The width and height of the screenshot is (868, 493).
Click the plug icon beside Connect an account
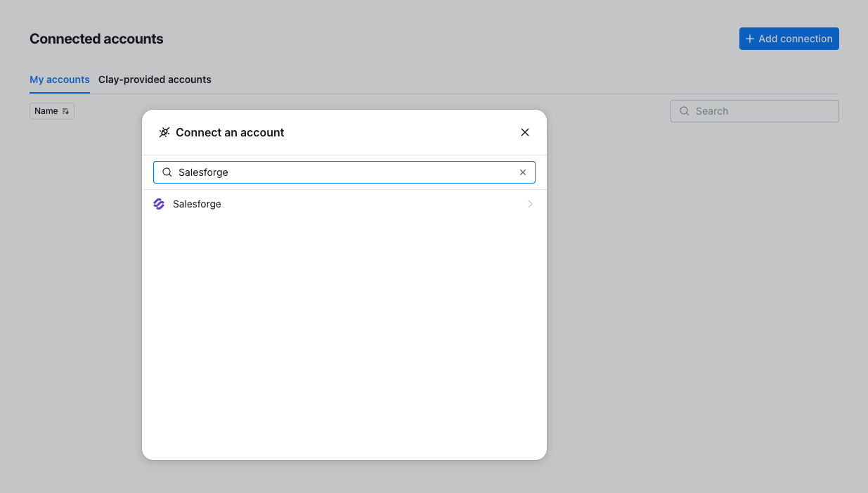[x=164, y=132]
